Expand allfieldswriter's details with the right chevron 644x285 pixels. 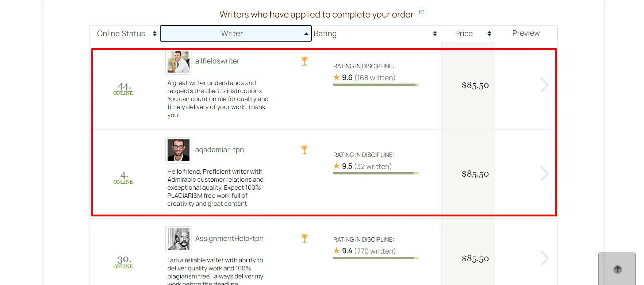545,85
